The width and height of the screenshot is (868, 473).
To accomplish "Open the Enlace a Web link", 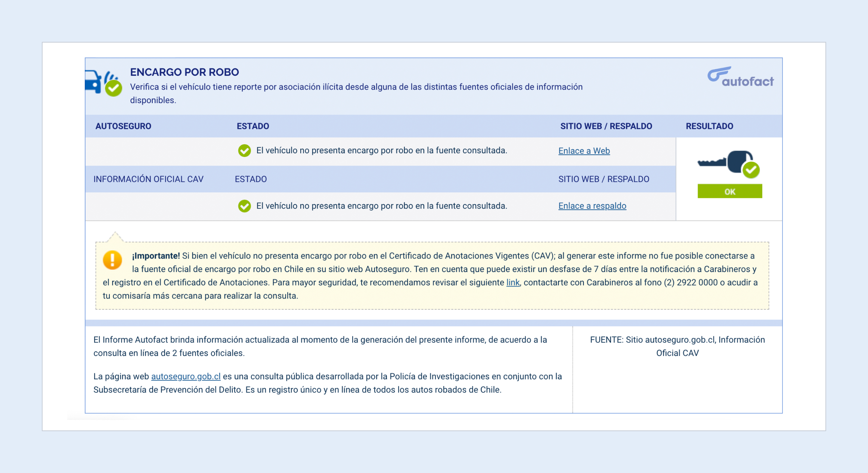I will pyautogui.click(x=584, y=151).
